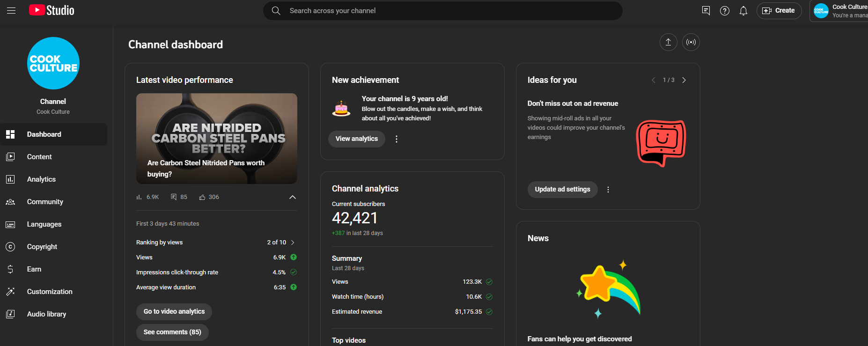The image size is (868, 346).
Task: Click the views bar icon showing 6.9K
Action: click(x=139, y=197)
